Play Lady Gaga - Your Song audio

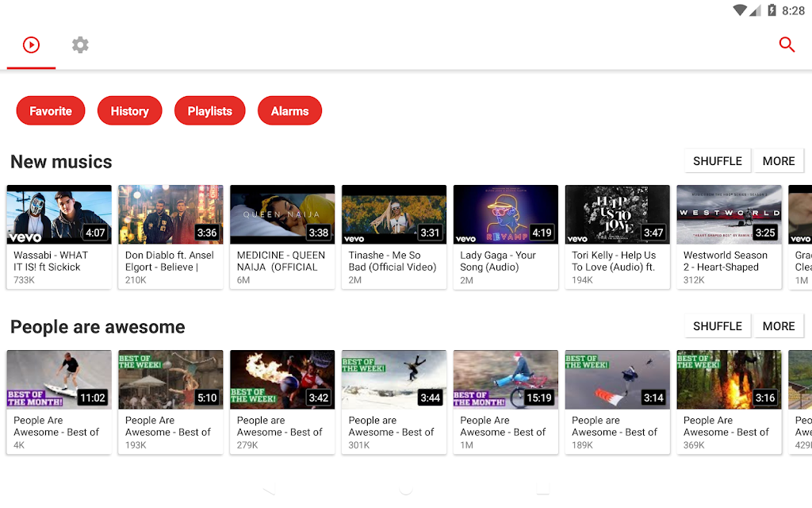tap(506, 215)
